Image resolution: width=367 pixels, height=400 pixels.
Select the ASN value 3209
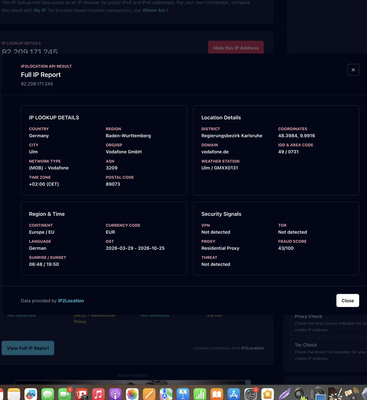click(x=112, y=168)
